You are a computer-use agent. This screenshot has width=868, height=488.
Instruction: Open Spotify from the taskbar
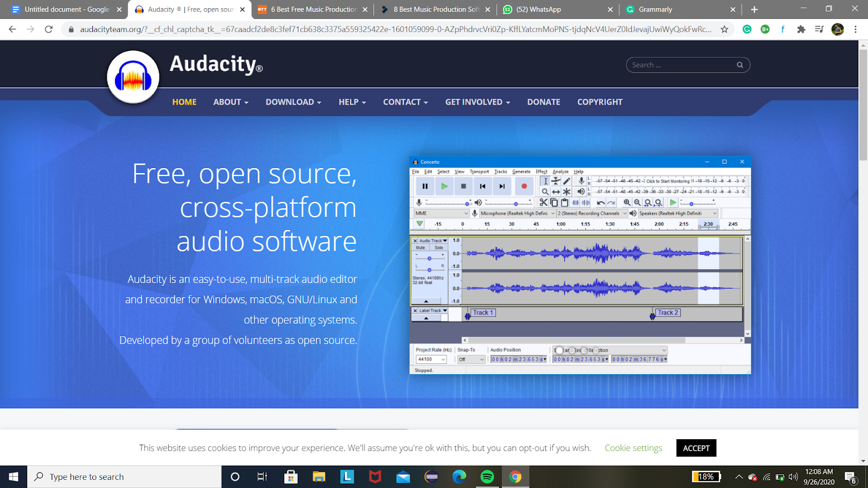pyautogui.click(x=487, y=477)
